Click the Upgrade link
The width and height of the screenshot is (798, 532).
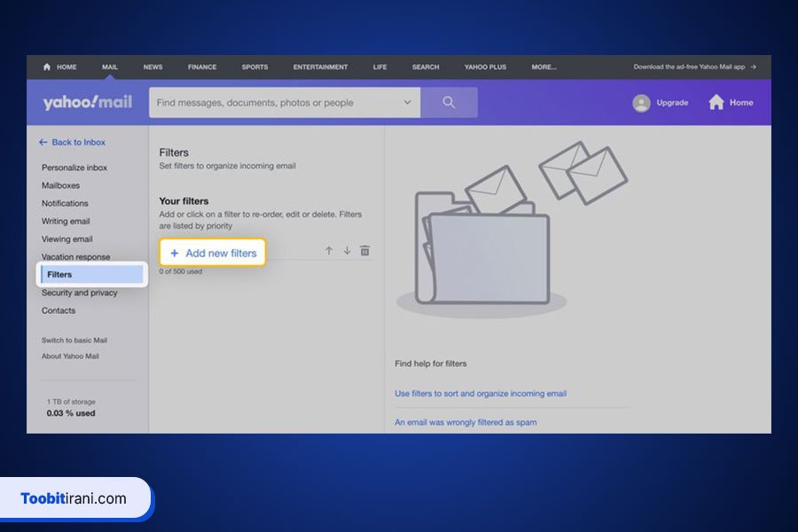(x=672, y=103)
